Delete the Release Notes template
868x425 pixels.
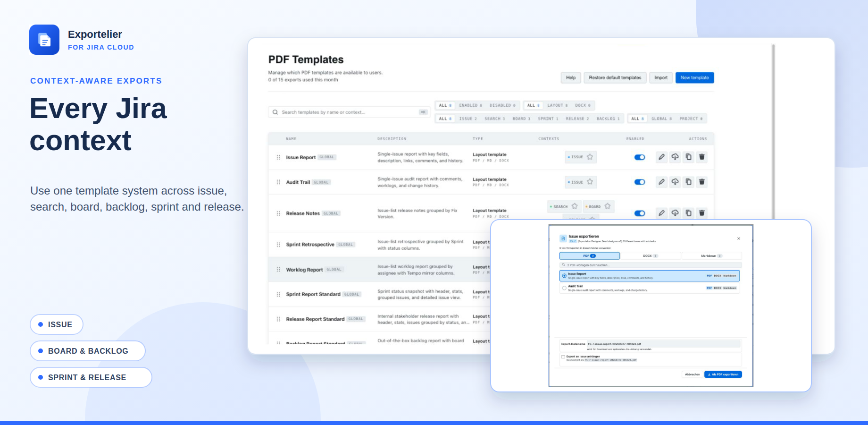(x=702, y=213)
